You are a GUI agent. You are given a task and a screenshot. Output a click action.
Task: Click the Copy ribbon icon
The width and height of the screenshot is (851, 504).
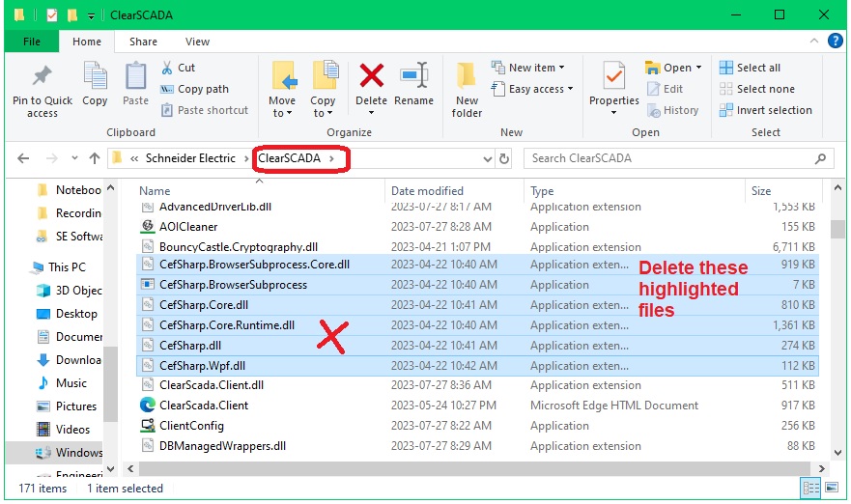click(x=95, y=76)
